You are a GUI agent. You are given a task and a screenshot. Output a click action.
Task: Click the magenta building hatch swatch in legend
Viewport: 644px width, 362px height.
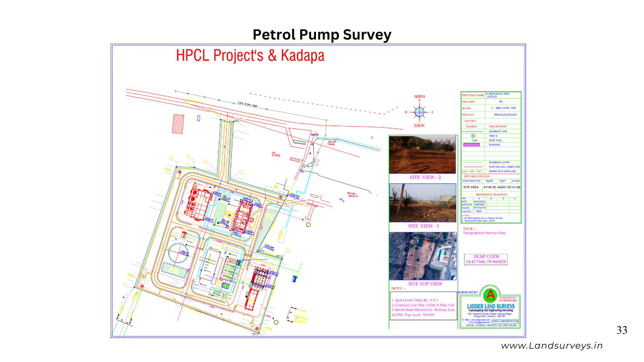click(x=472, y=145)
